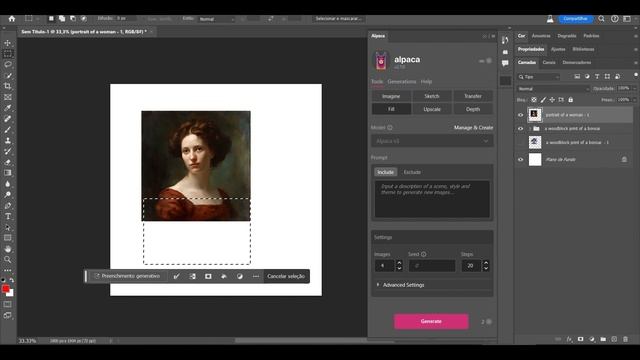Click the white background color swatch

point(11,293)
